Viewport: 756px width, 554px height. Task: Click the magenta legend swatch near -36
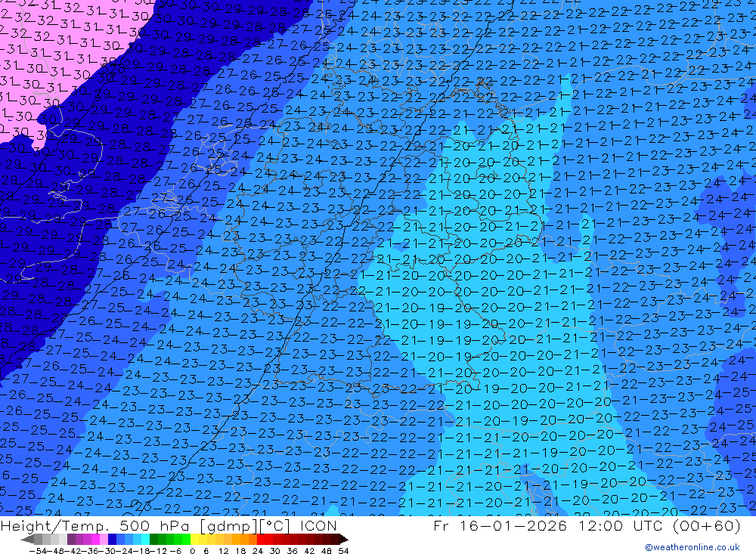tap(95, 539)
